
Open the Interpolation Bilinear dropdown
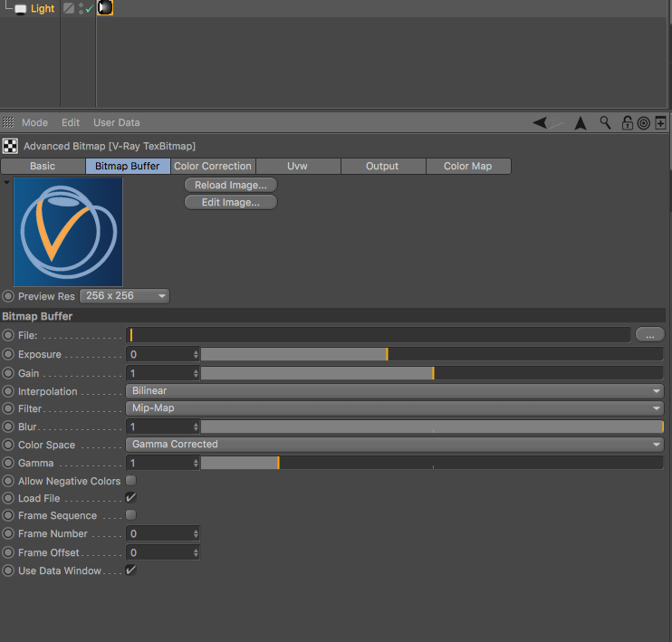point(395,391)
